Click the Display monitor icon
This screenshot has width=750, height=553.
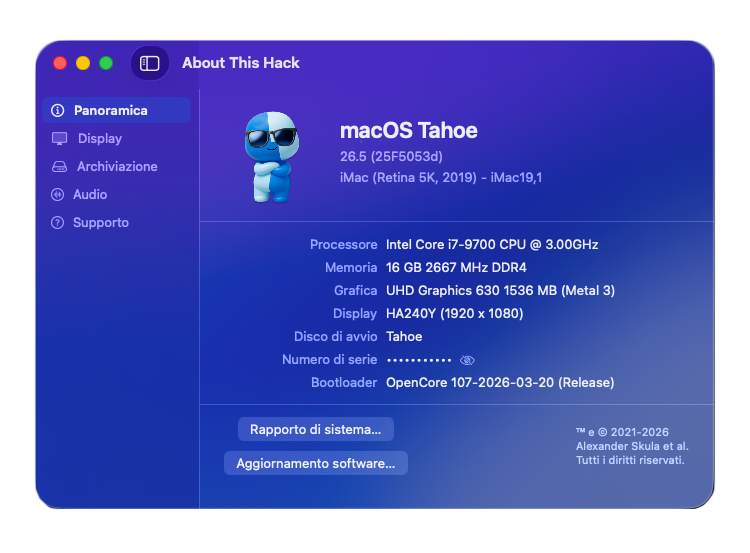(59, 139)
